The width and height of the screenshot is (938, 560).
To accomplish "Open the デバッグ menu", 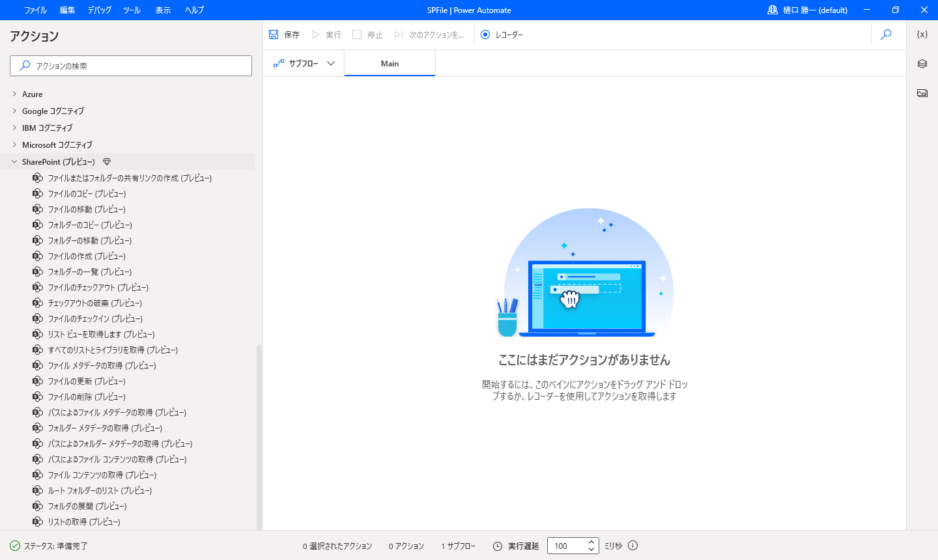I will coord(100,10).
